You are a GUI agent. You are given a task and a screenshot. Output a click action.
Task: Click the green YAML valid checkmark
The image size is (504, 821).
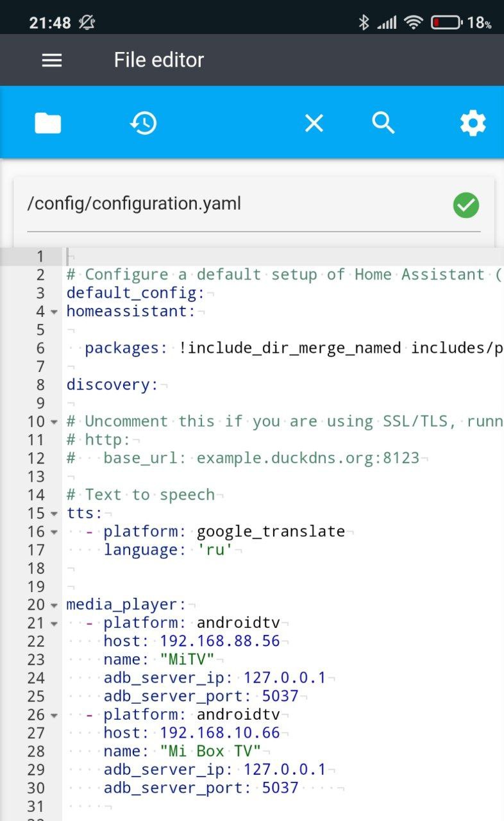pyautogui.click(x=466, y=205)
